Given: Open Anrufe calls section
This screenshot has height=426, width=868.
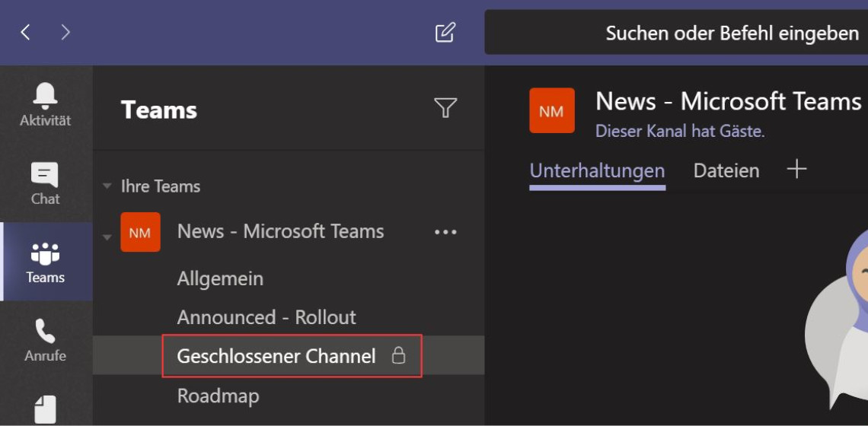Looking at the screenshot, I should pyautogui.click(x=46, y=340).
